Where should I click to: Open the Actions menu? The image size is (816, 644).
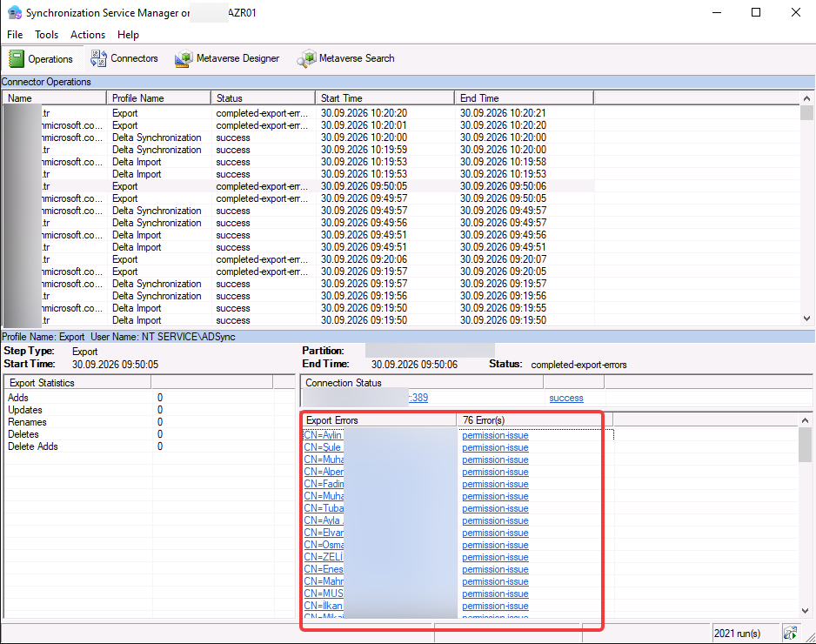coord(87,35)
